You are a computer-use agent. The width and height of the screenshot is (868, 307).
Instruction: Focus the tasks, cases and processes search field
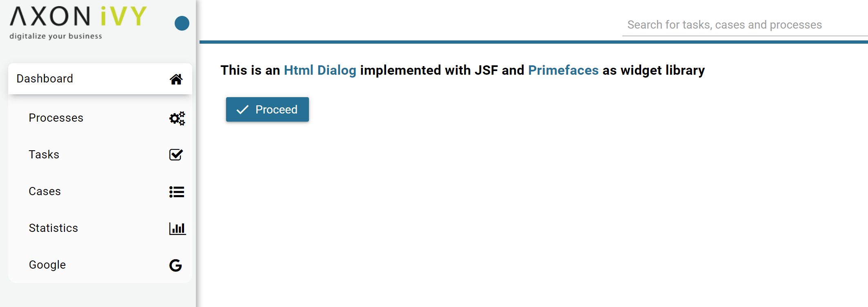click(745, 25)
